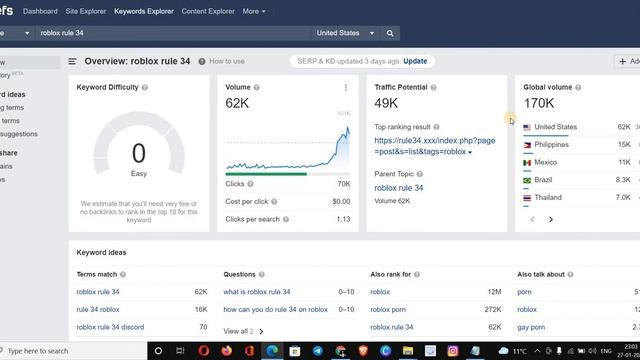The width and height of the screenshot is (640, 360).
Task: Open the Volume card three-dot menu
Action: [346, 87]
